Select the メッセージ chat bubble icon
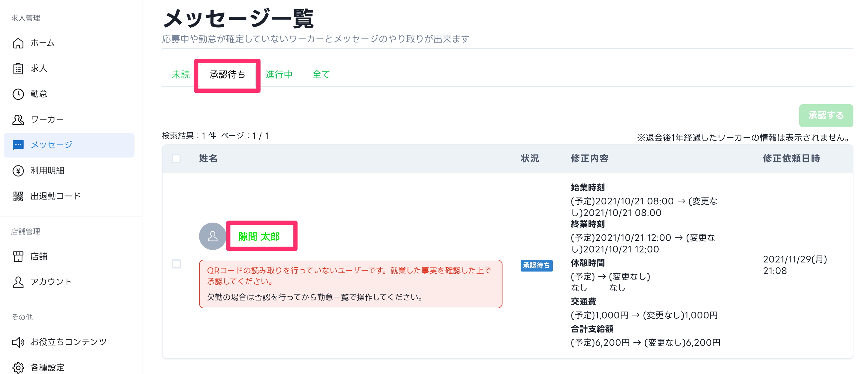This screenshot has height=374, width=868. pos(19,145)
